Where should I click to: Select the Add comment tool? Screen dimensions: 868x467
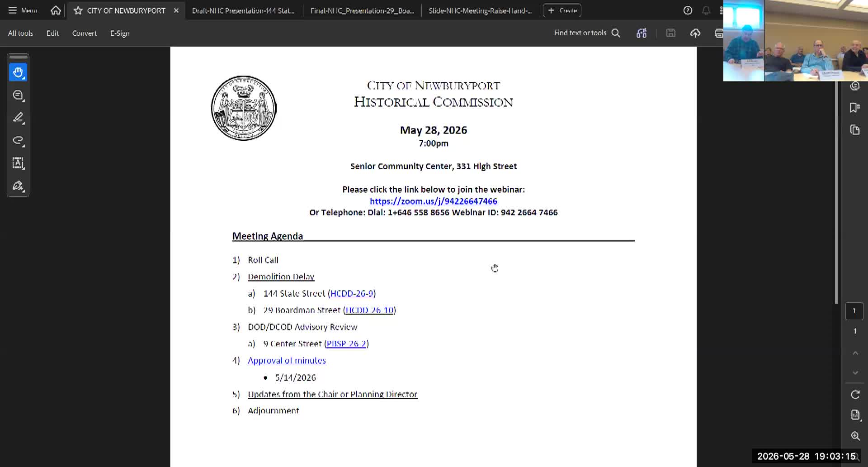(18, 95)
